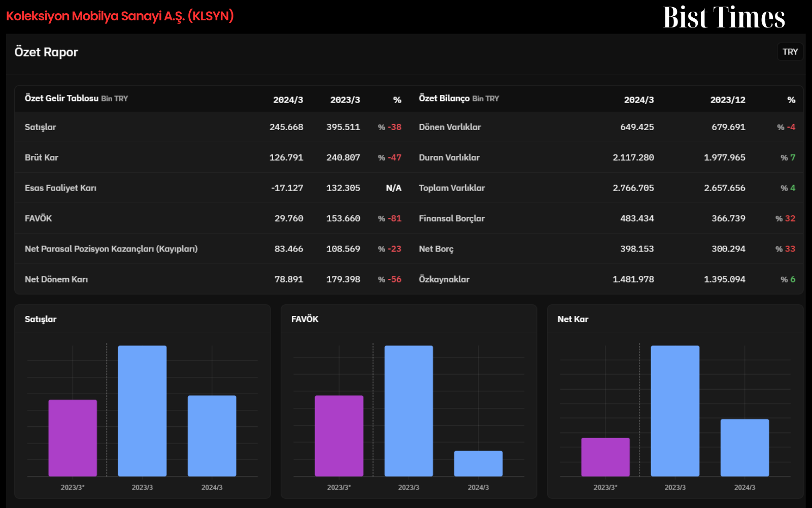Click the N/A change cell
The width and height of the screenshot is (812, 508).
(393, 188)
